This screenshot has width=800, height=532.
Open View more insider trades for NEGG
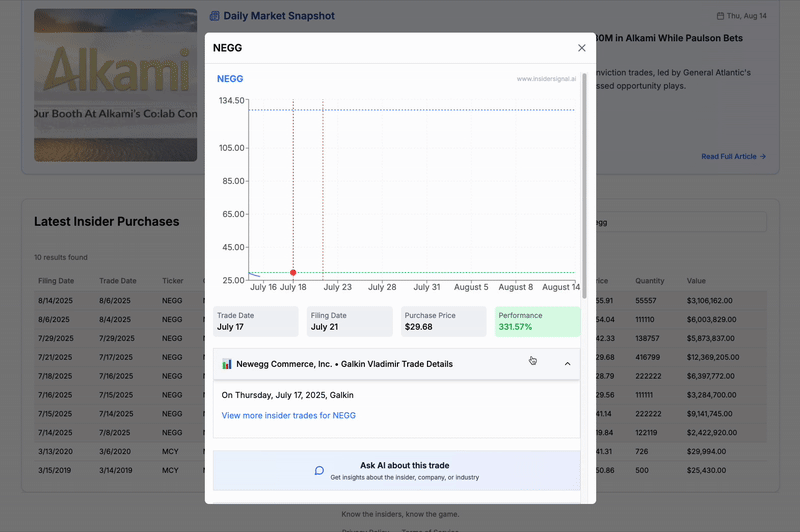(289, 415)
